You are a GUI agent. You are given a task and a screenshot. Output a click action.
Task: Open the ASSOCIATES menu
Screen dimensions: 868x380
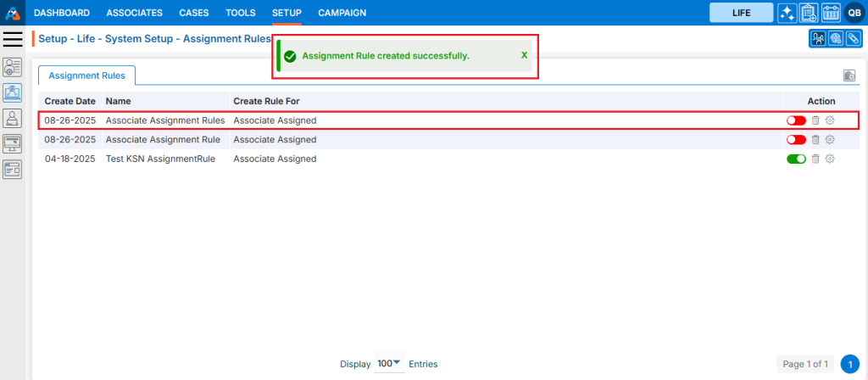click(134, 13)
